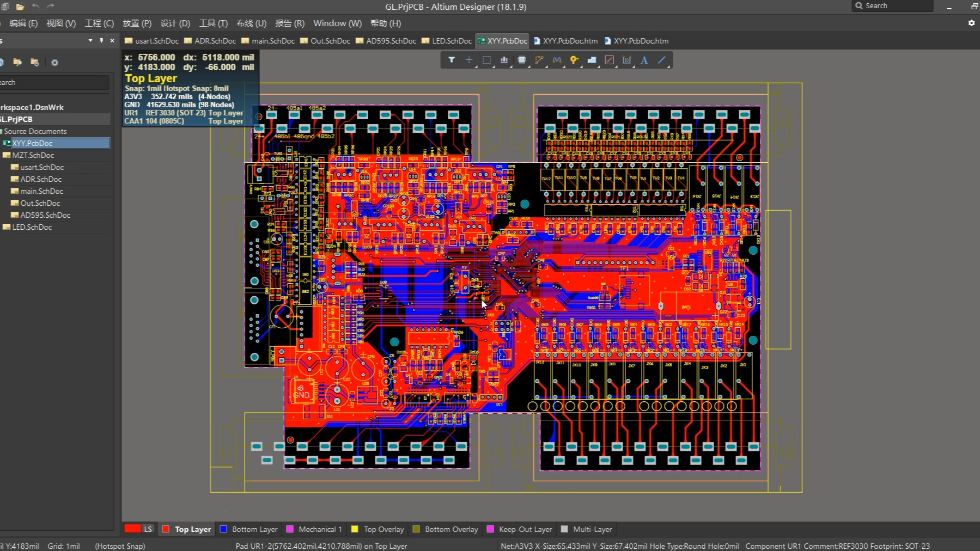Switch to the Mechanical 1 layer tab

click(x=314, y=529)
